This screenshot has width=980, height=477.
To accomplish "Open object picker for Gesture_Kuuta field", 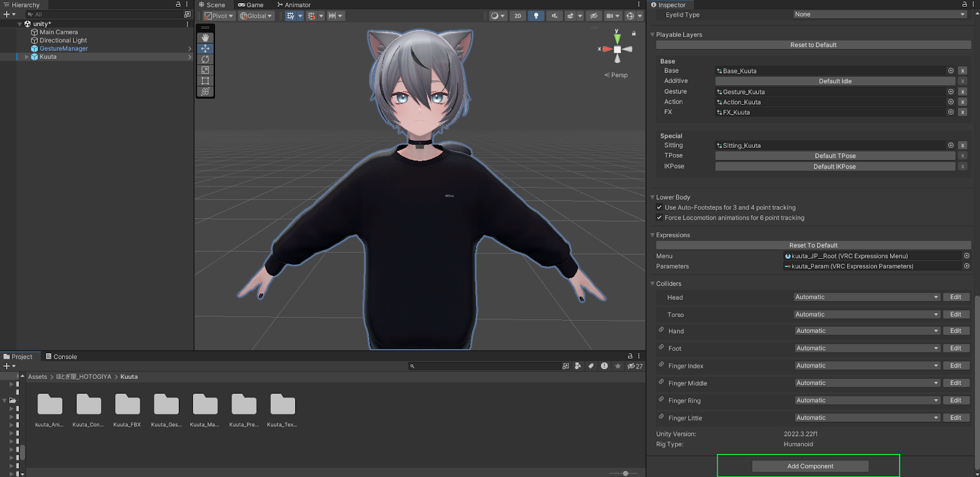I will tap(951, 91).
